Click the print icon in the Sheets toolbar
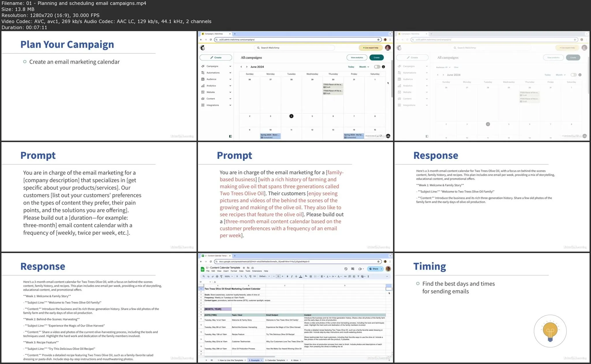The height and width of the screenshot is (364, 591). click(217, 276)
